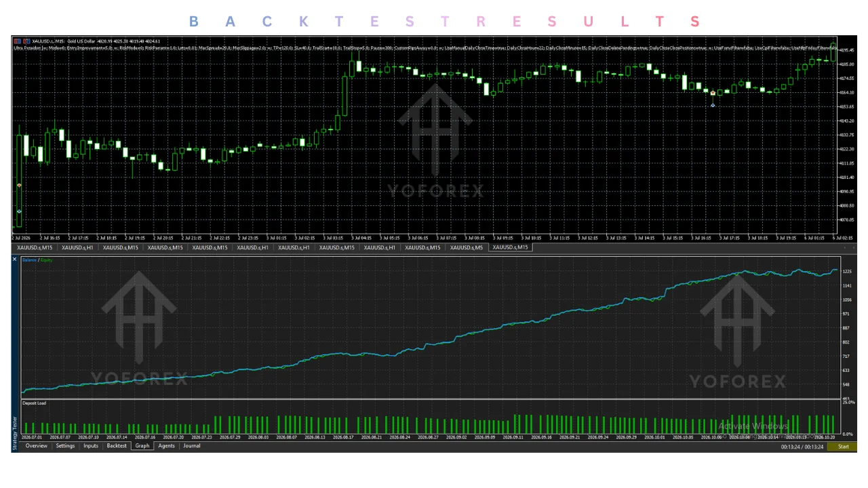
Task: Click the elapsed time "00:13:24 / 00:13:24"
Action: [802, 447]
